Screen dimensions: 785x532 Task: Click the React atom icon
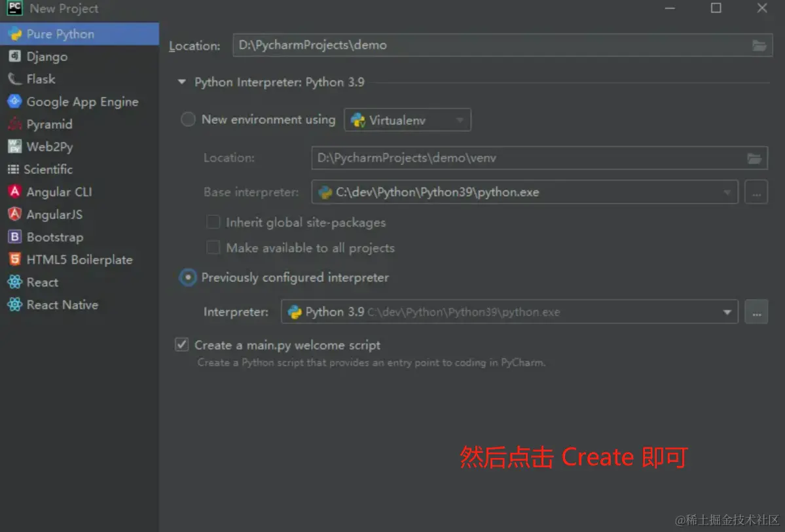pyautogui.click(x=14, y=282)
